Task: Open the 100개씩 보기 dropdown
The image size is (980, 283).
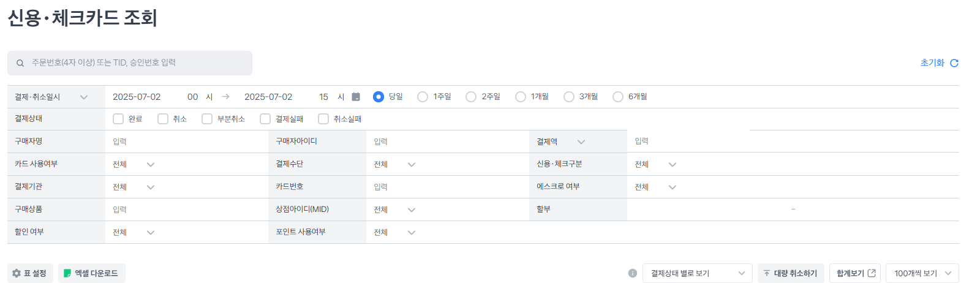Action: (922, 273)
